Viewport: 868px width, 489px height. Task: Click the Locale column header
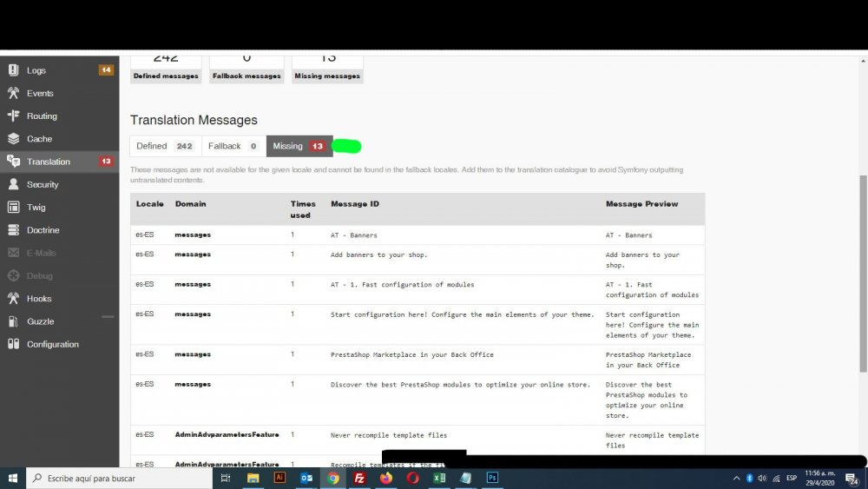click(x=150, y=204)
